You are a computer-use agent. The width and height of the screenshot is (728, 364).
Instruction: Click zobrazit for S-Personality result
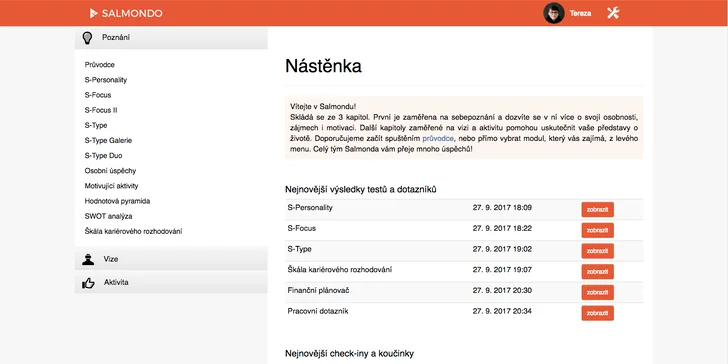[598, 209]
